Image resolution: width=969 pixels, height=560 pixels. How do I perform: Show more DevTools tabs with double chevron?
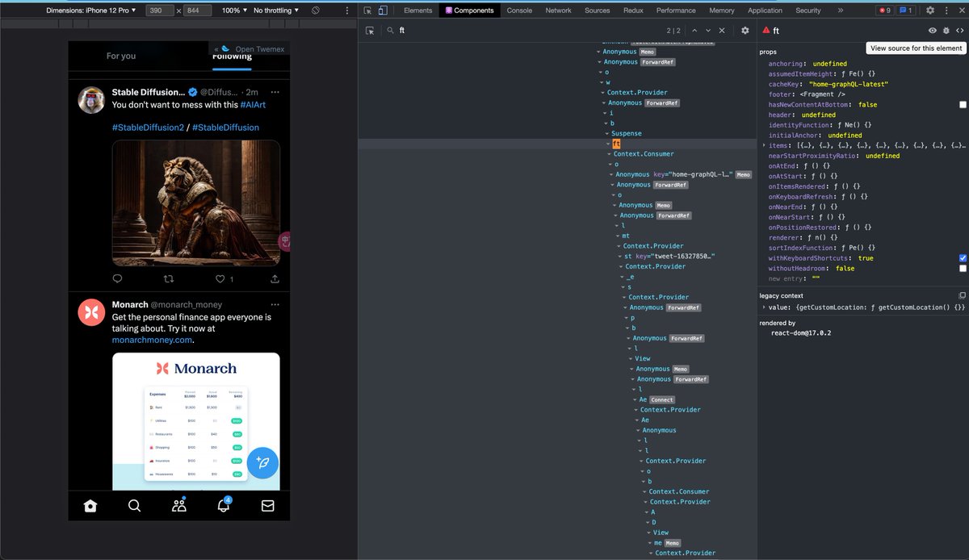click(x=841, y=10)
